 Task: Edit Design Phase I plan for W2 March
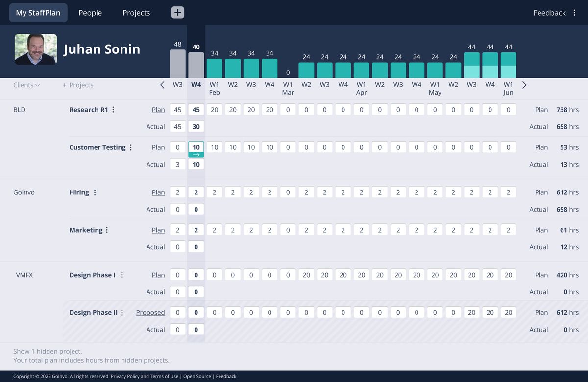point(306,275)
